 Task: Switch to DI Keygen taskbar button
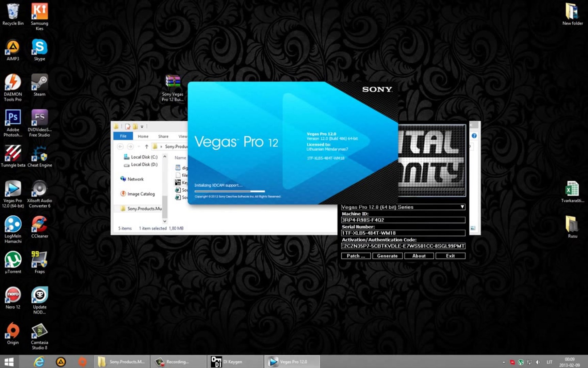tap(235, 362)
